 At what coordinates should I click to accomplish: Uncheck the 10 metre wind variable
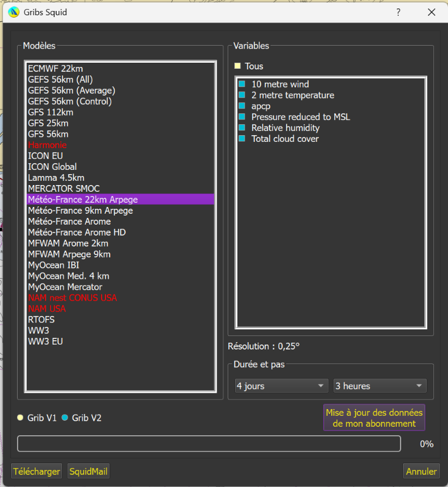click(242, 84)
